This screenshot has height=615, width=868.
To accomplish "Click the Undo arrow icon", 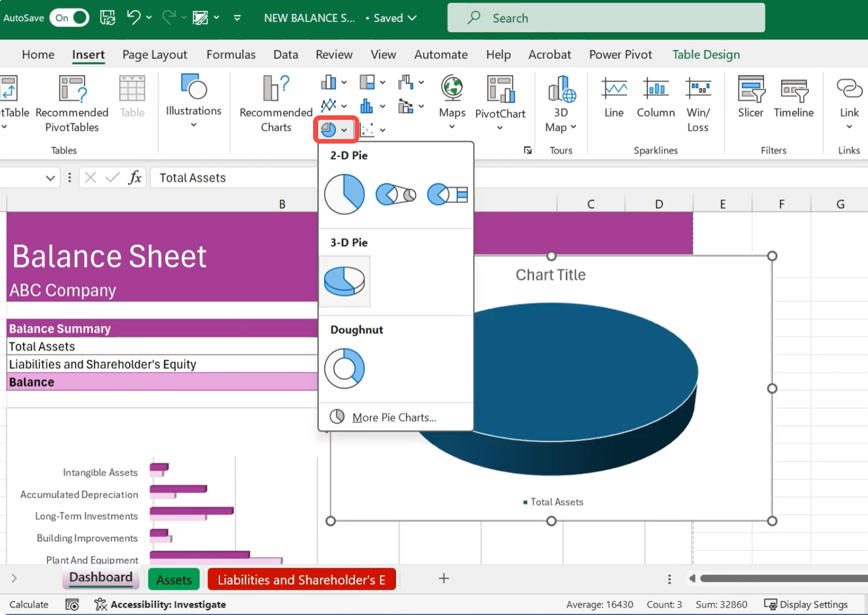I will (134, 18).
